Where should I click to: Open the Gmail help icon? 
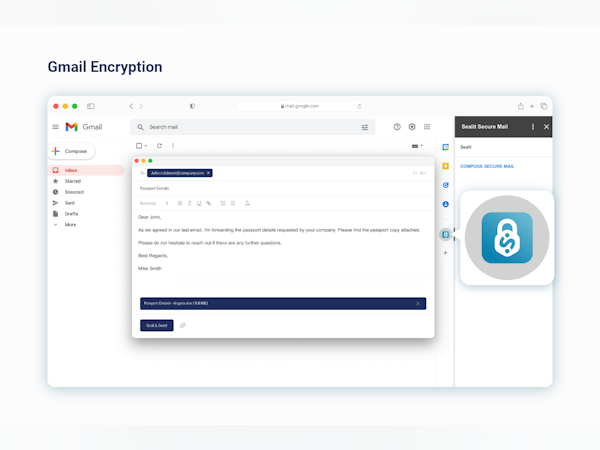pyautogui.click(x=397, y=127)
